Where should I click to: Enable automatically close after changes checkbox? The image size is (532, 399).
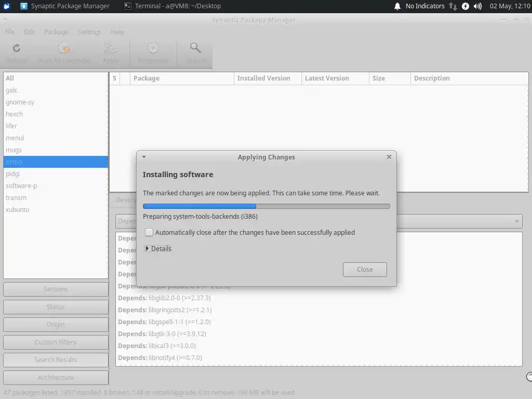(x=149, y=232)
